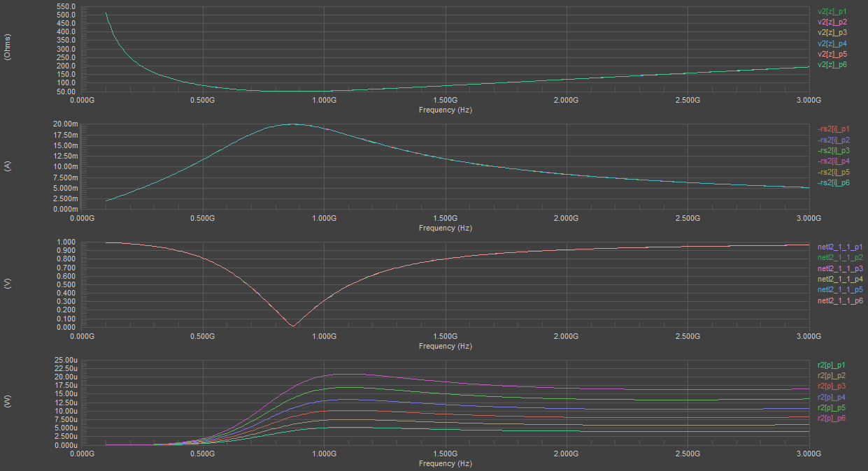The width and height of the screenshot is (868, 471).
Task: Select the r2[p]_p1 power trace legend entry
Action: 831,365
